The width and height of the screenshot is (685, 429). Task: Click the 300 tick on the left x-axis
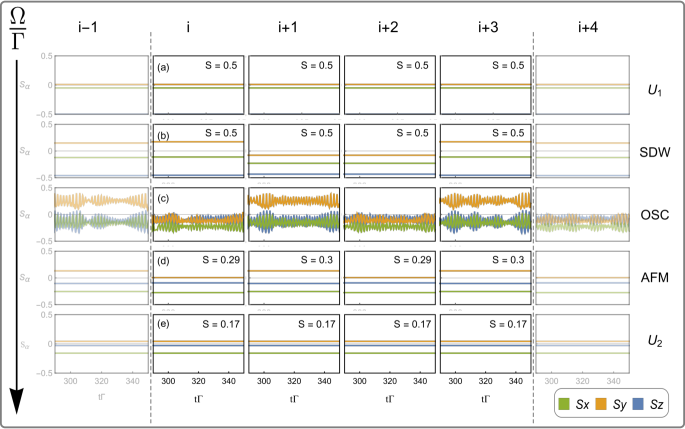point(70,381)
